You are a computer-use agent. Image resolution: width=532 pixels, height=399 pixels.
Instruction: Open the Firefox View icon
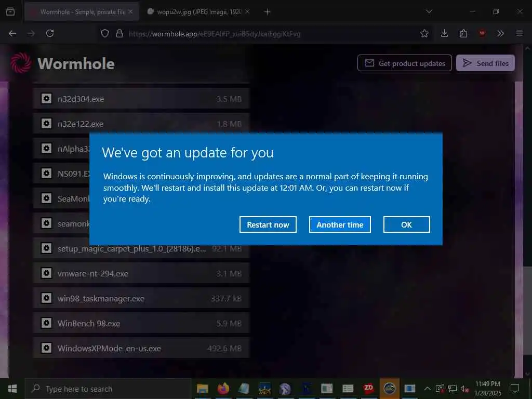pos(10,12)
